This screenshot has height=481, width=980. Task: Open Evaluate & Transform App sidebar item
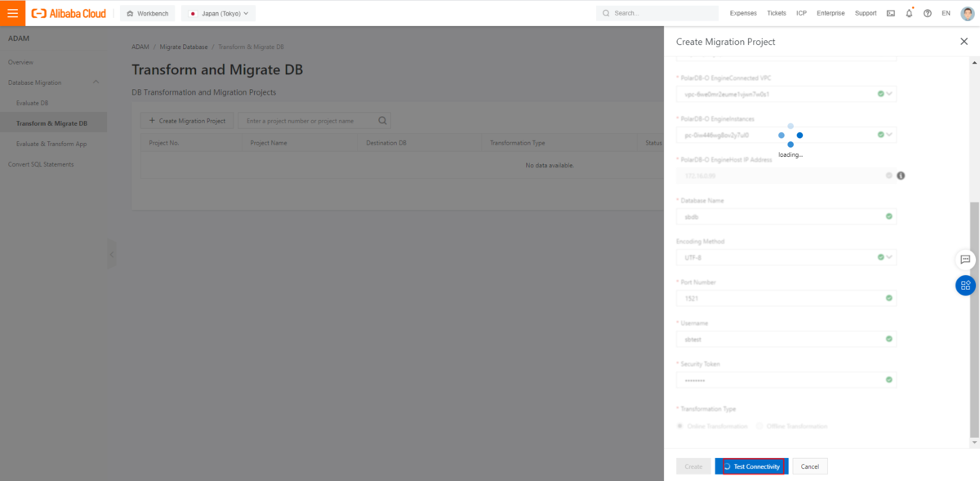click(53, 144)
